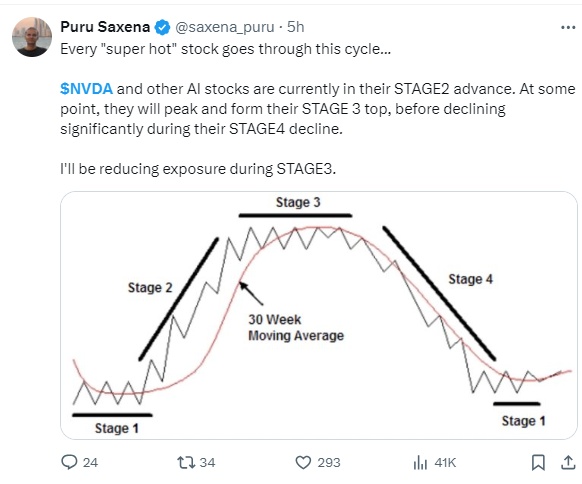
Task: Like the tweet with heart icon
Action: pyautogui.click(x=303, y=462)
